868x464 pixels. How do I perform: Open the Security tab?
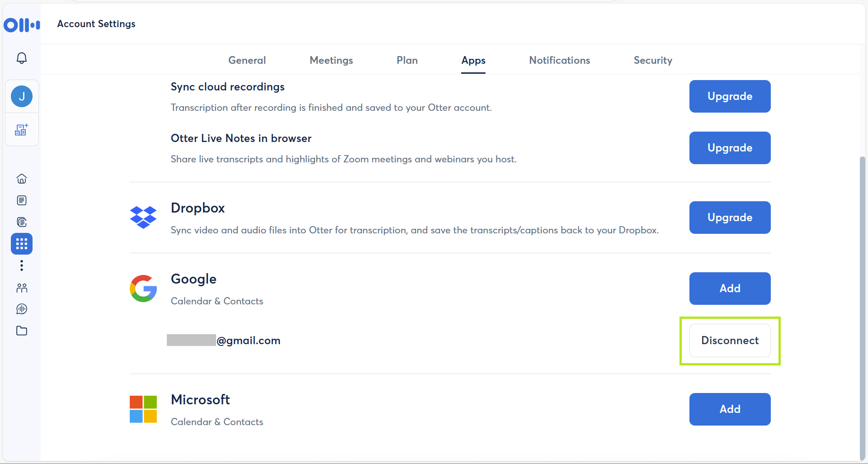pos(653,60)
